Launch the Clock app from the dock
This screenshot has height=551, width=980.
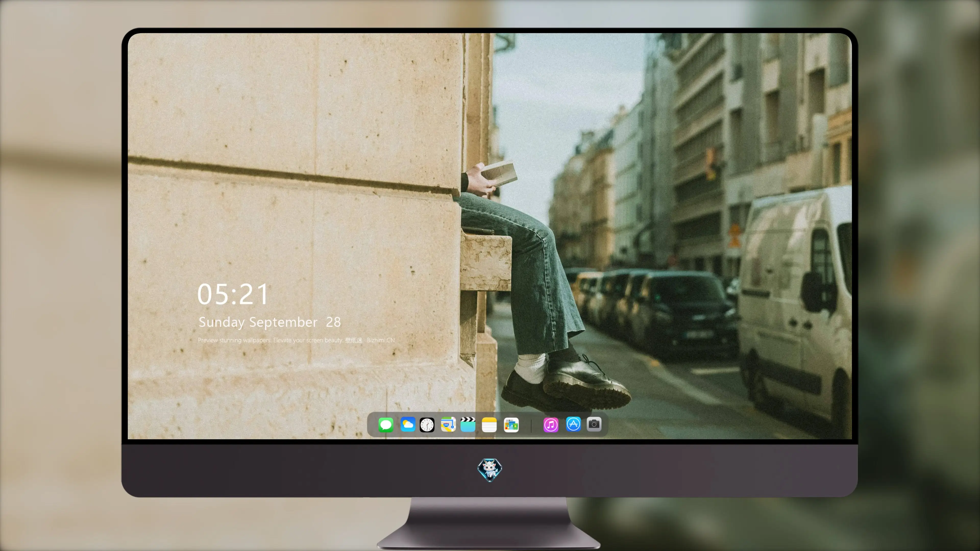427,425
